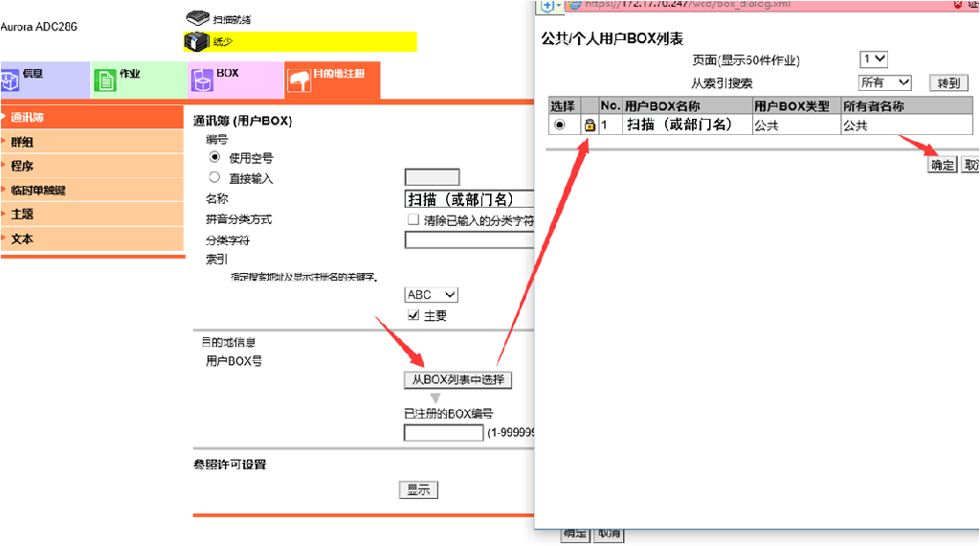Click the 目的地注册 mailbox icon

point(299,80)
